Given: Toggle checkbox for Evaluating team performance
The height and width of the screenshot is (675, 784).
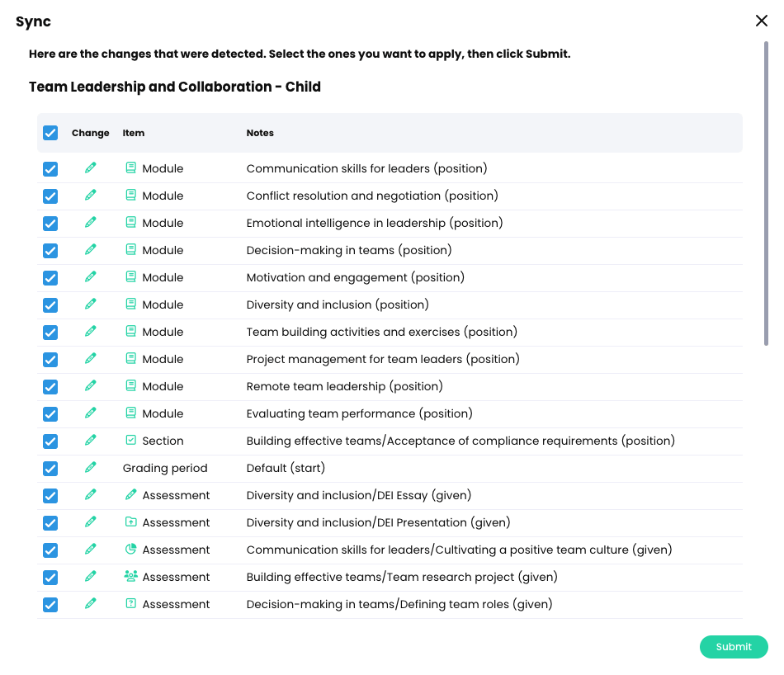Looking at the screenshot, I should click(x=50, y=413).
